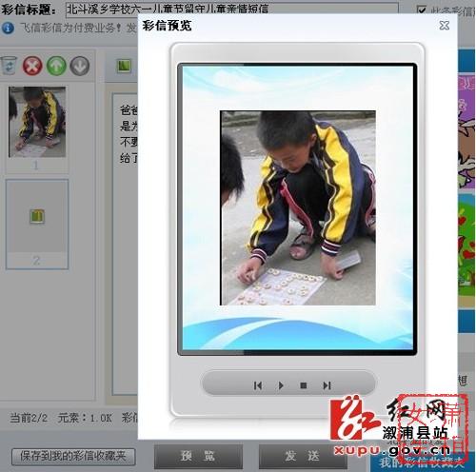
Task: Toggle the checkbox beside the title field
Action: coord(422,10)
